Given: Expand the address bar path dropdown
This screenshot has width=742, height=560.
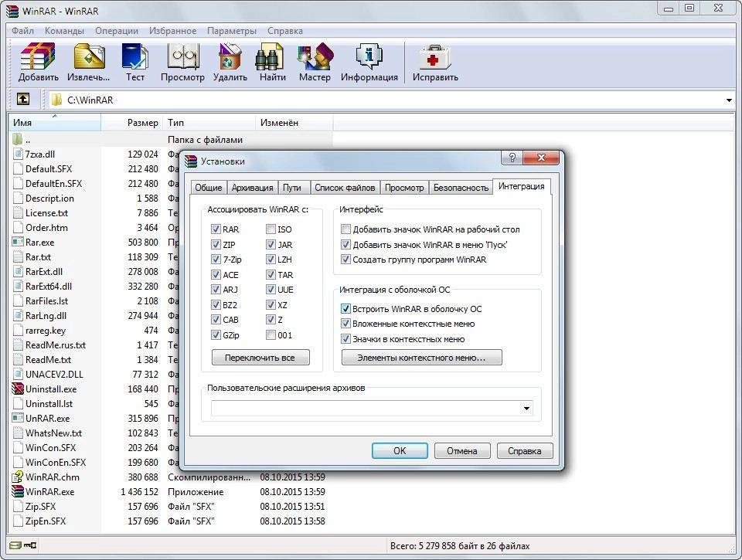Looking at the screenshot, I should tap(729, 100).
